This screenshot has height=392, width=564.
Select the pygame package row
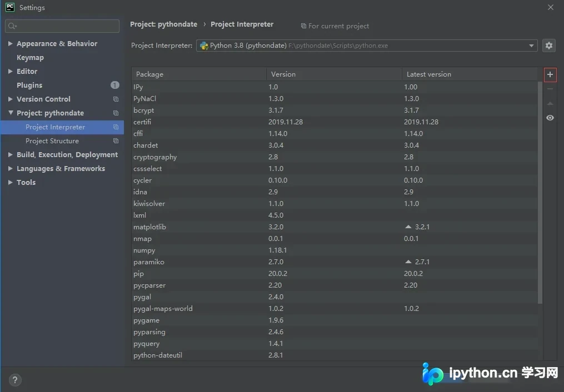click(x=335, y=320)
